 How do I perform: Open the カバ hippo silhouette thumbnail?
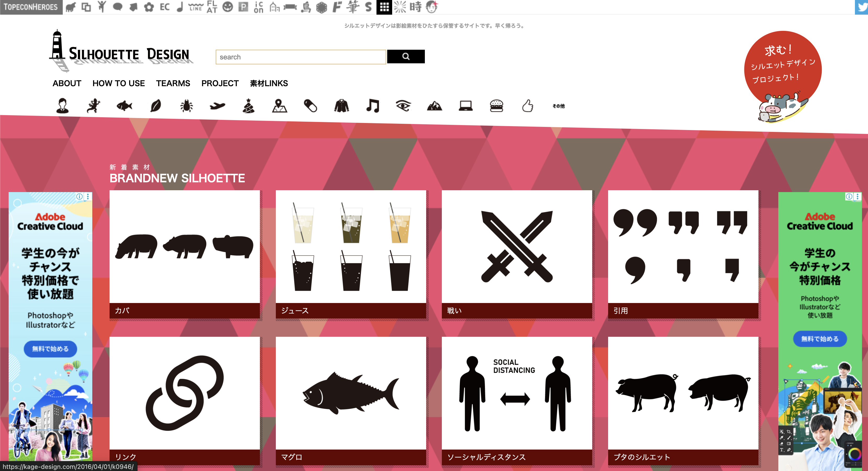(x=184, y=247)
